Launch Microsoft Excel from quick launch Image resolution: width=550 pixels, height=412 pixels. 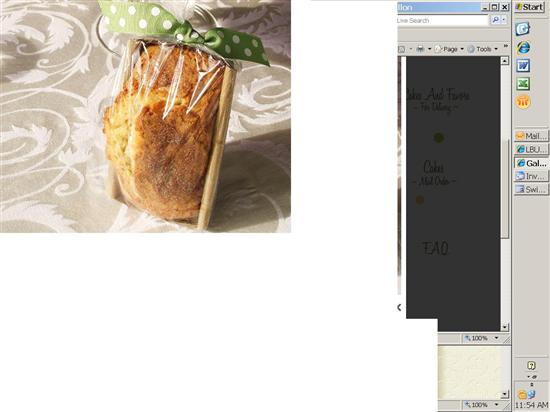(x=523, y=84)
